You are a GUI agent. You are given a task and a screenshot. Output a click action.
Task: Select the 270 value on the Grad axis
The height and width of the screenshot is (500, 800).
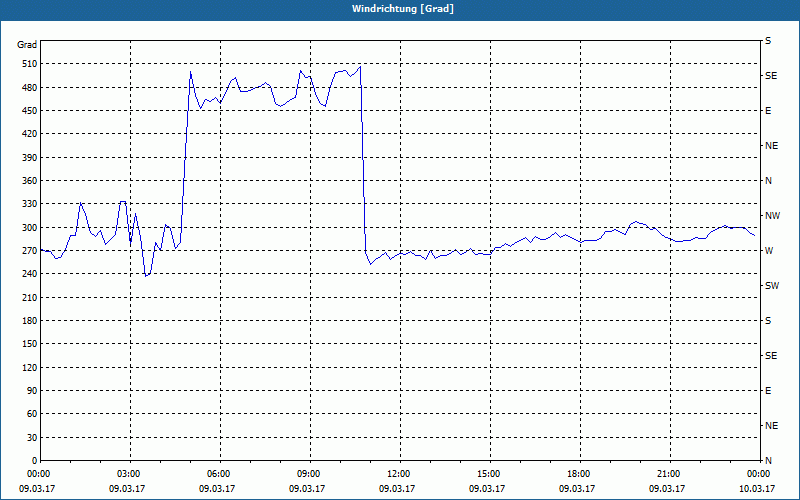tap(30, 251)
